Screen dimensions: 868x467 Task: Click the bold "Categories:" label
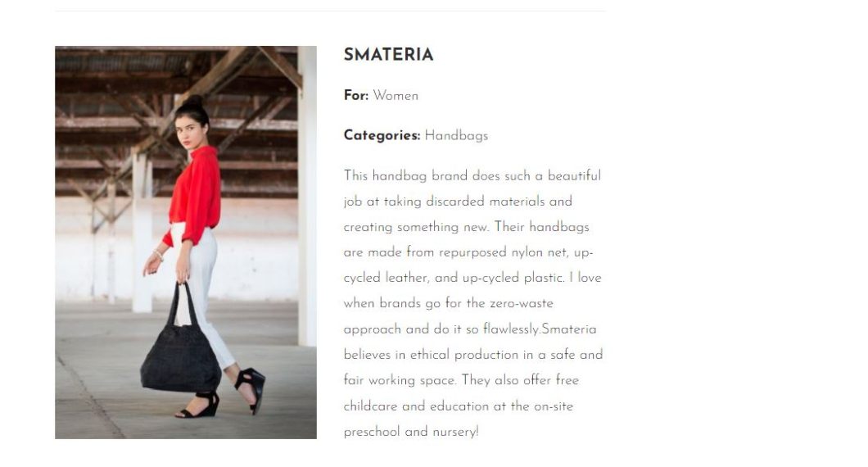coord(382,136)
